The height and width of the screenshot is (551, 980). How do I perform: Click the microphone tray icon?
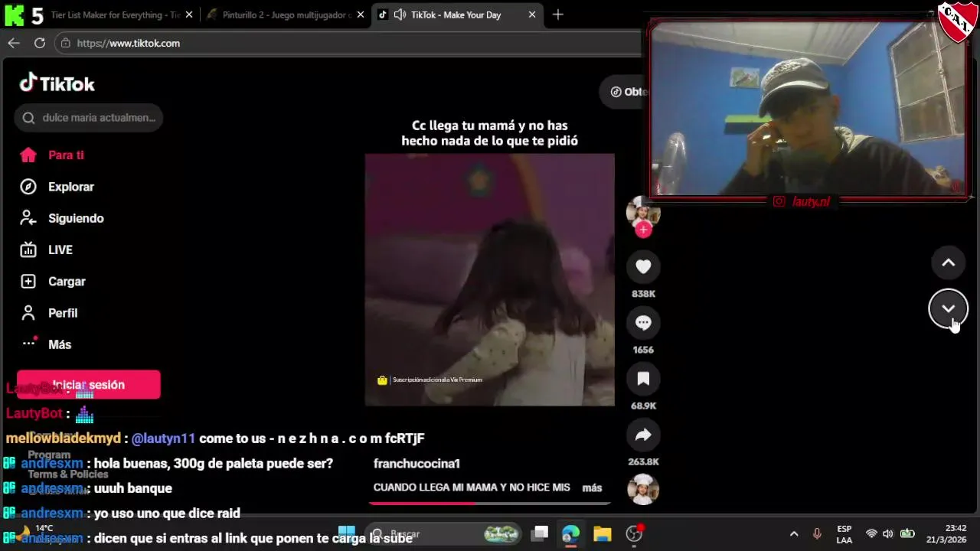(817, 533)
